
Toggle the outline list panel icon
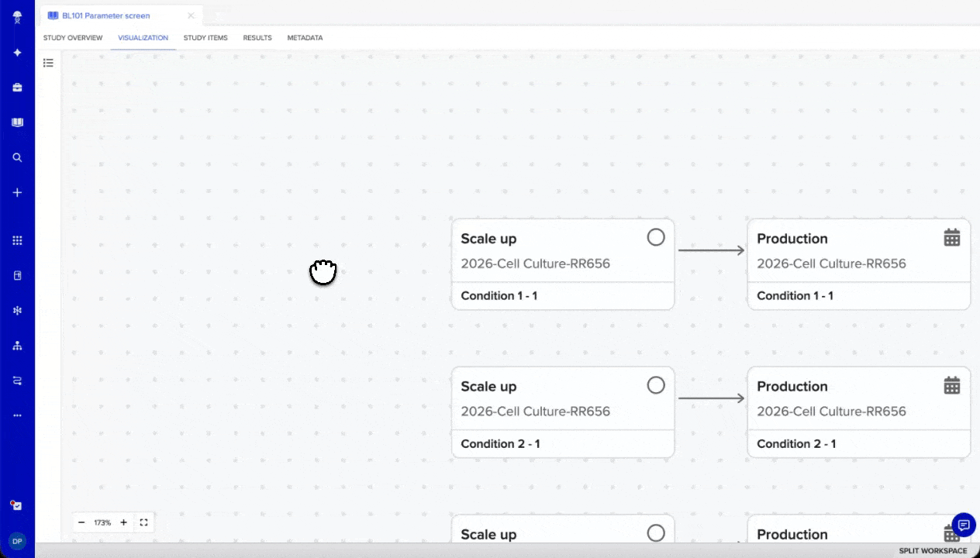point(48,63)
